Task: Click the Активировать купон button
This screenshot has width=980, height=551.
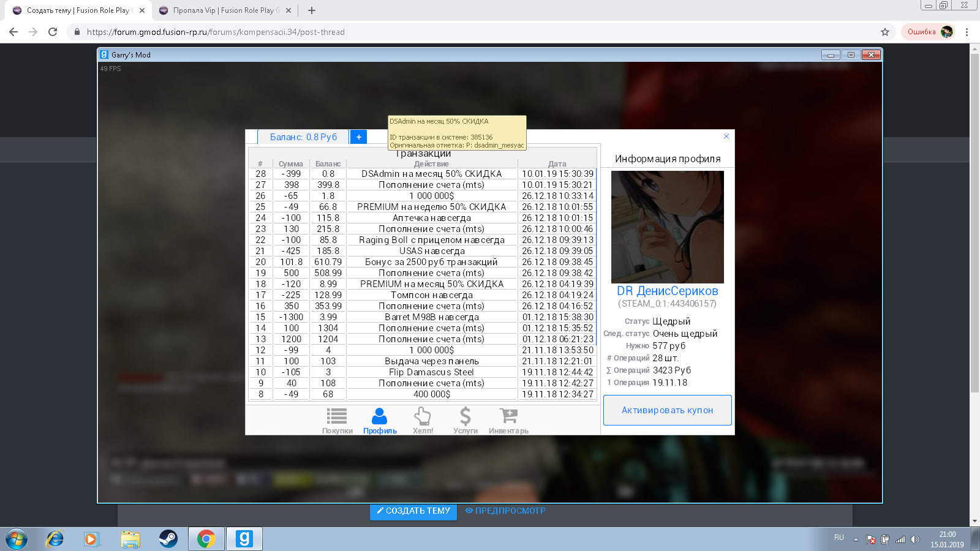Action: coord(667,410)
